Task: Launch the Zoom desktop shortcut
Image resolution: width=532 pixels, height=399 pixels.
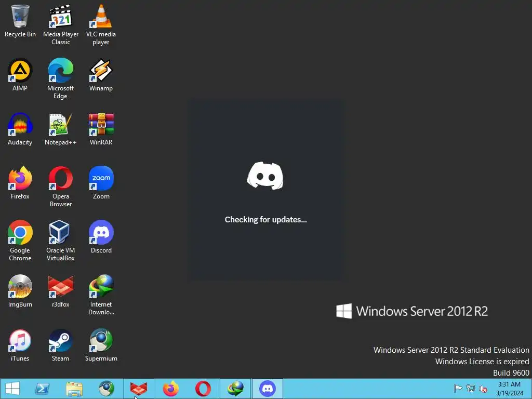Action: click(101, 183)
